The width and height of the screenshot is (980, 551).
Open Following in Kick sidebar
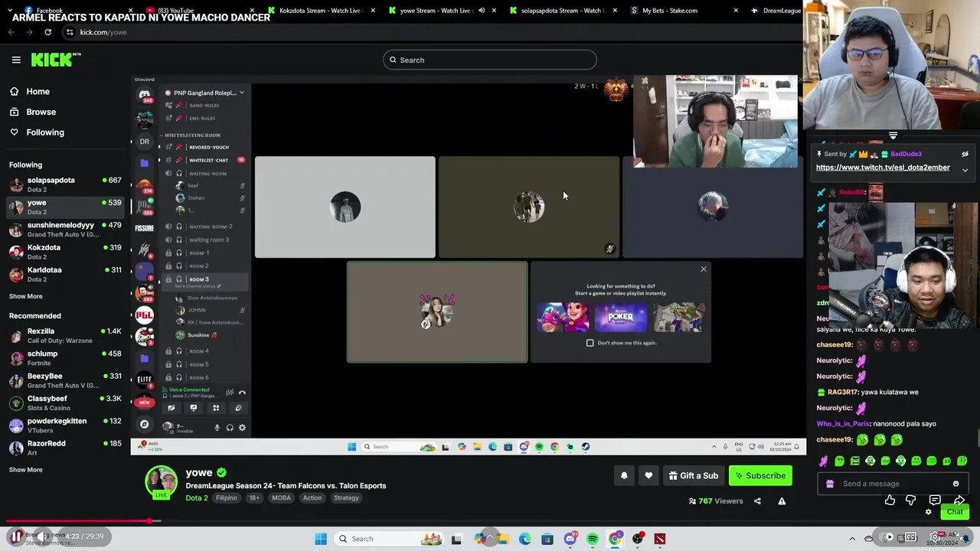[45, 132]
